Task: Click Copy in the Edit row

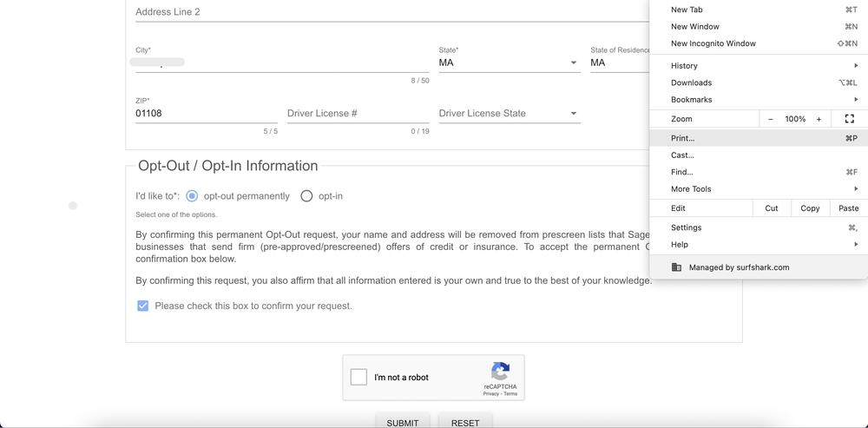Action: [810, 208]
